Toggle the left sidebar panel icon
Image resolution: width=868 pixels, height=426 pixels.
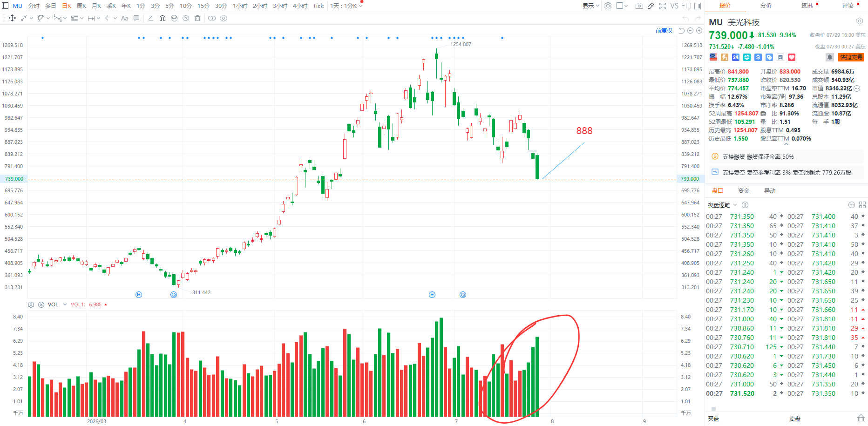pos(5,6)
